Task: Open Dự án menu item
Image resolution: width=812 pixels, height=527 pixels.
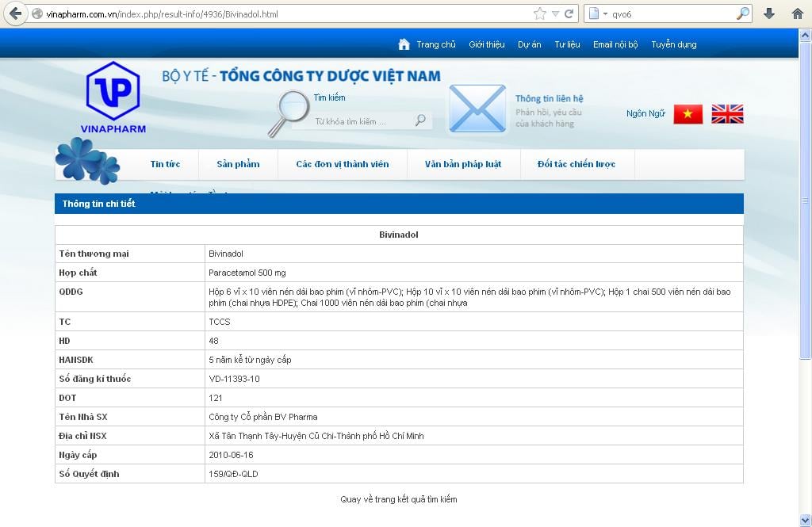Action: [529, 44]
